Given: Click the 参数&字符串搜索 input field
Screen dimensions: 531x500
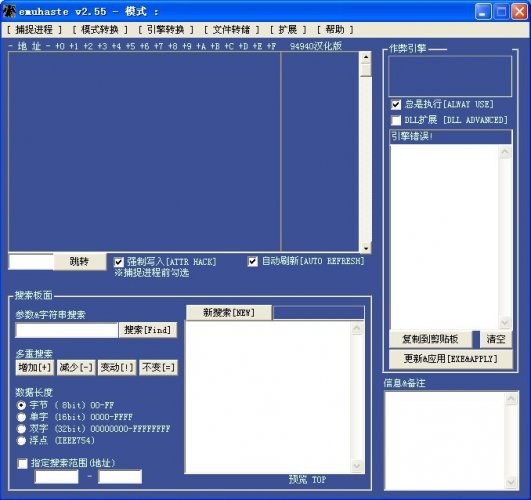Looking at the screenshot, I should click(x=67, y=330).
